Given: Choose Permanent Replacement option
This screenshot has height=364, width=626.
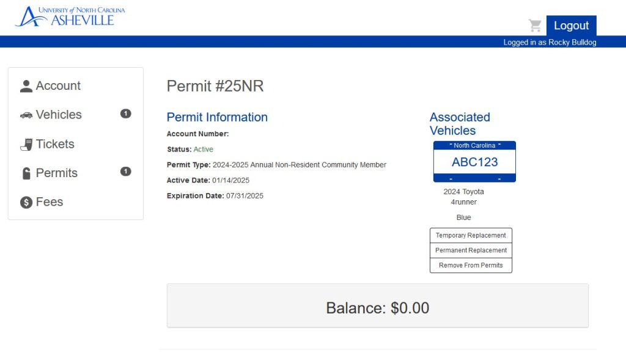Looking at the screenshot, I should point(471,250).
